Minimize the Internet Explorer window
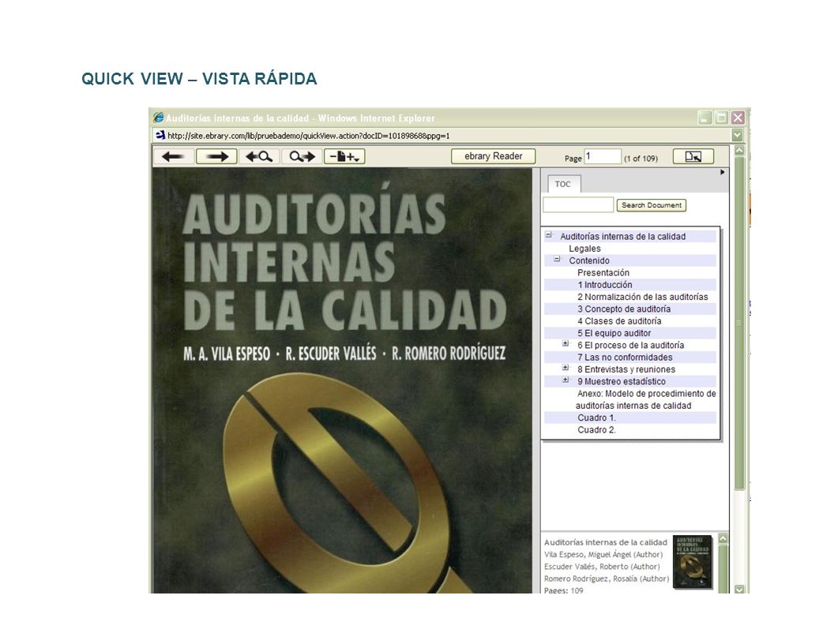Viewport: 834px width, 644px height. click(x=704, y=118)
